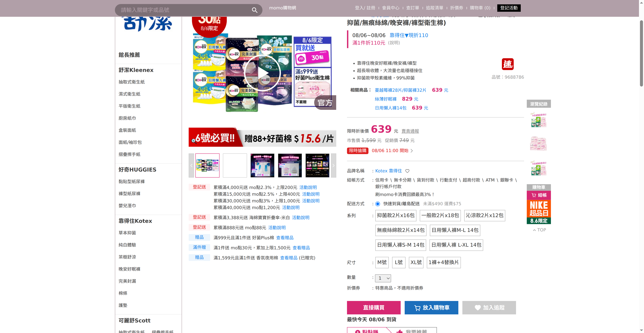Viewport: 644px width, 333px height.
Task: Click the search magnifier icon
Action: 255,10
